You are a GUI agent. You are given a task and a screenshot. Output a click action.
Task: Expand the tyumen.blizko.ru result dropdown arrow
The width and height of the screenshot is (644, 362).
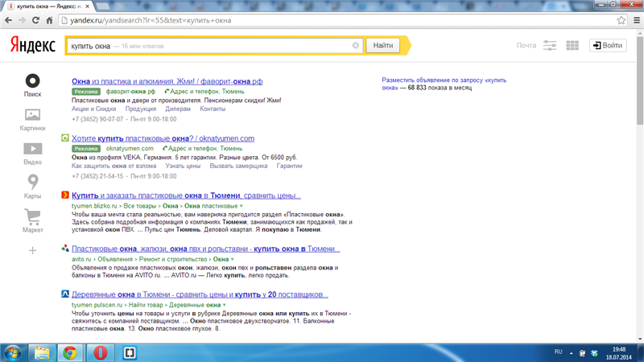coord(242,206)
